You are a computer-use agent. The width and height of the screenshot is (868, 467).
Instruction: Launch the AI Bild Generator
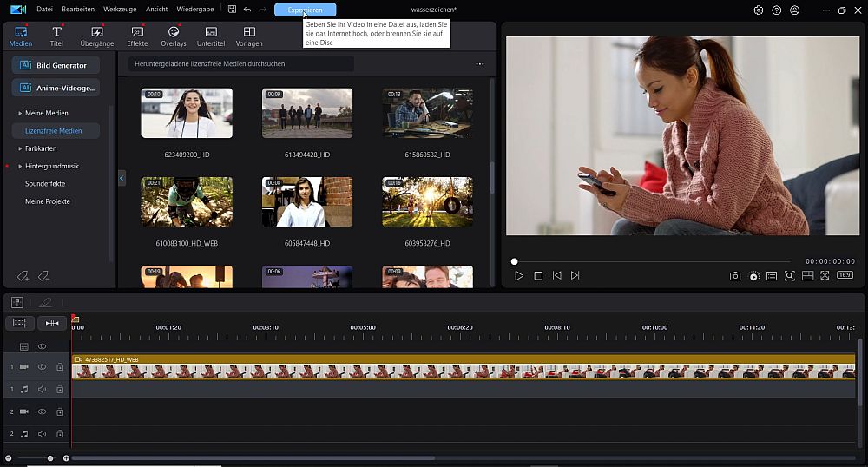coord(56,65)
